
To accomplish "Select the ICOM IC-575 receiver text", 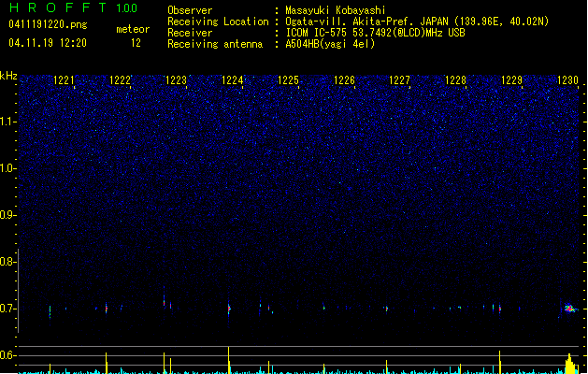I will click(375, 33).
